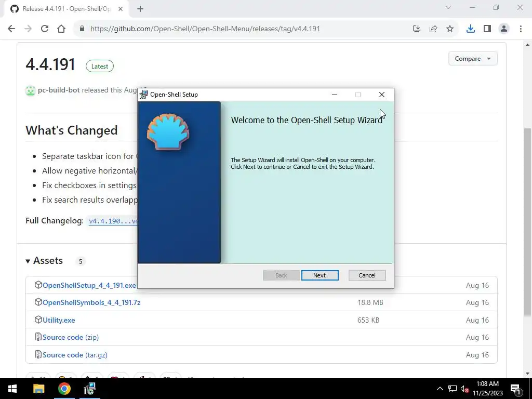
Task: Open File Explorer from taskbar
Action: pos(38,389)
